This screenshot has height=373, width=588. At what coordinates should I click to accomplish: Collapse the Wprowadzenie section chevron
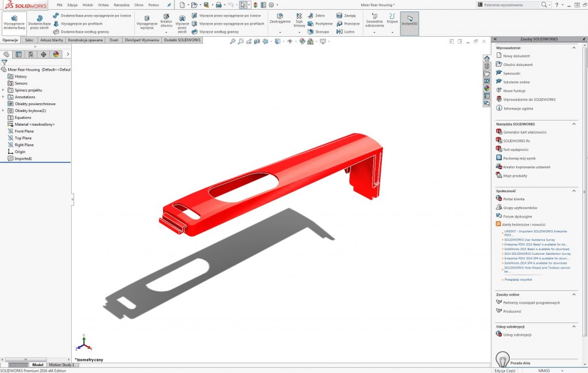click(x=575, y=48)
